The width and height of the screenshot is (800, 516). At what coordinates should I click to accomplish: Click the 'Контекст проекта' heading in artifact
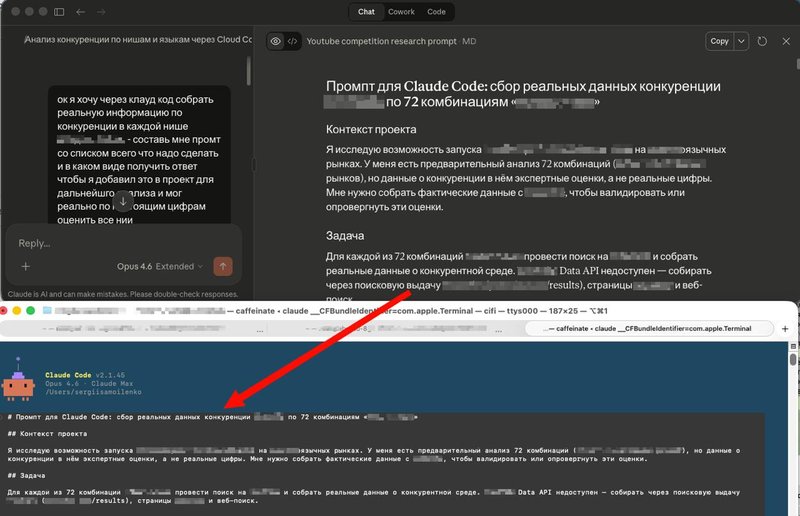371,129
